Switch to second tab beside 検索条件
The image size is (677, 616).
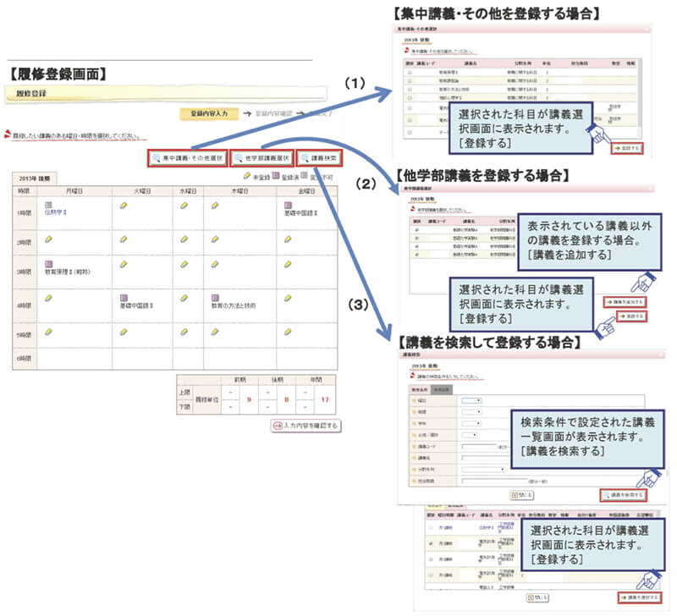click(x=440, y=389)
